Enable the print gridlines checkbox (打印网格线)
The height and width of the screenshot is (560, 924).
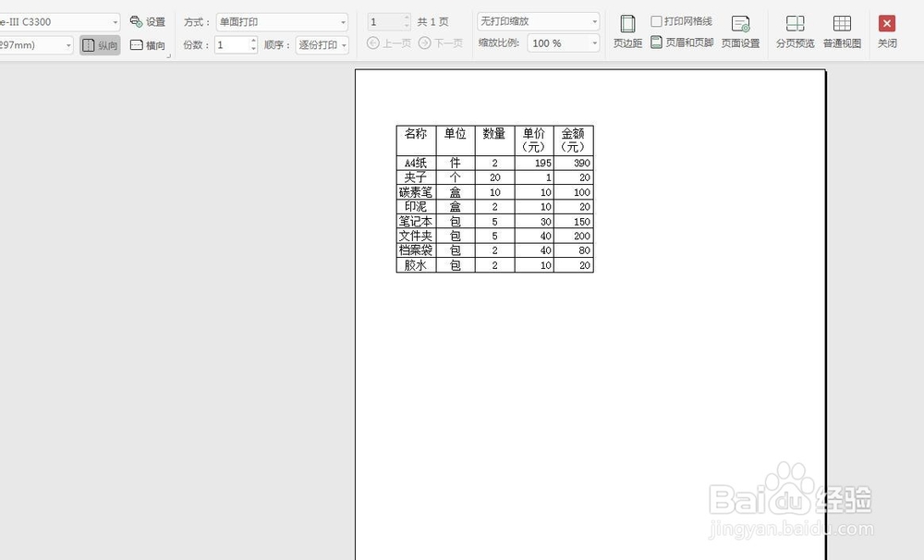coord(656,21)
